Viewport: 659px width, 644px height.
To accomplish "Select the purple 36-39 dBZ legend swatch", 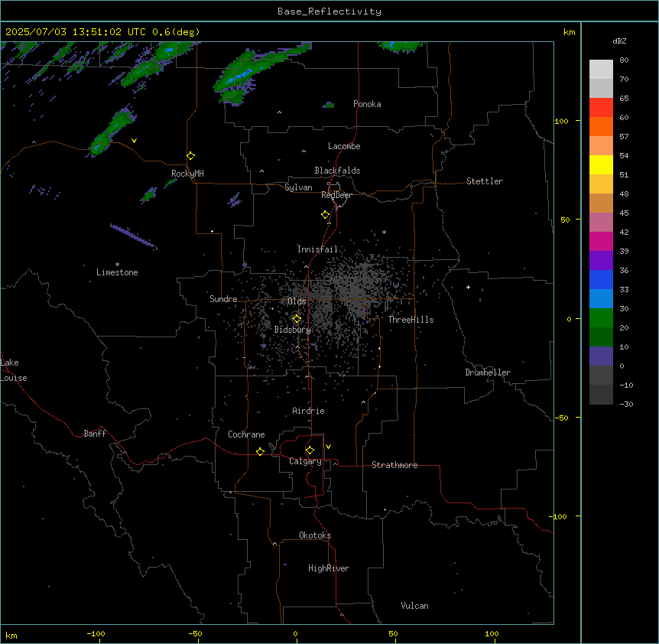I will pyautogui.click(x=601, y=260).
